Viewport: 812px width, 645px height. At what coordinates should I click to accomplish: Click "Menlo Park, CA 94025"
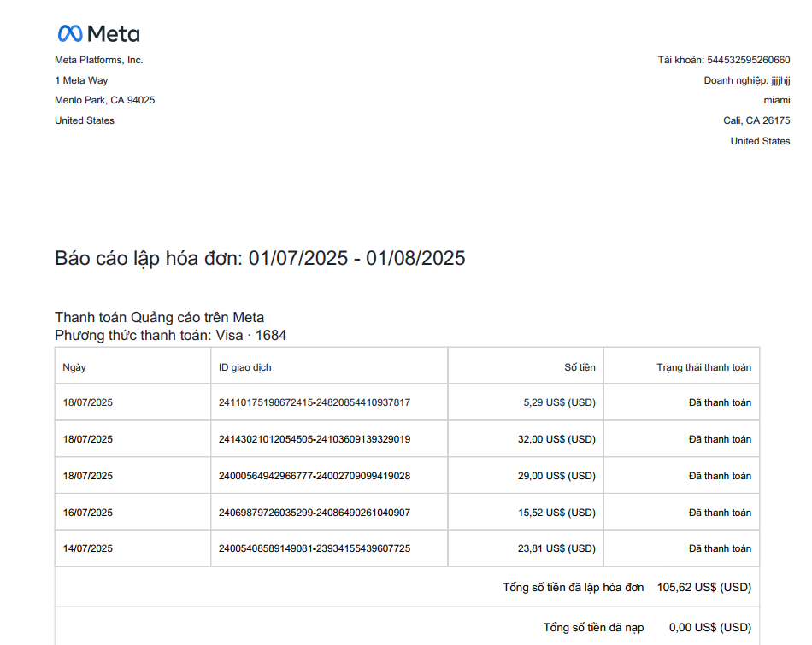[104, 100]
